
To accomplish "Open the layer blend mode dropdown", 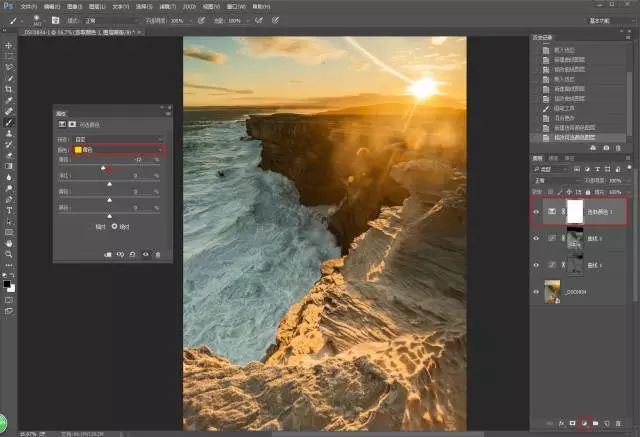I will click(552, 182).
